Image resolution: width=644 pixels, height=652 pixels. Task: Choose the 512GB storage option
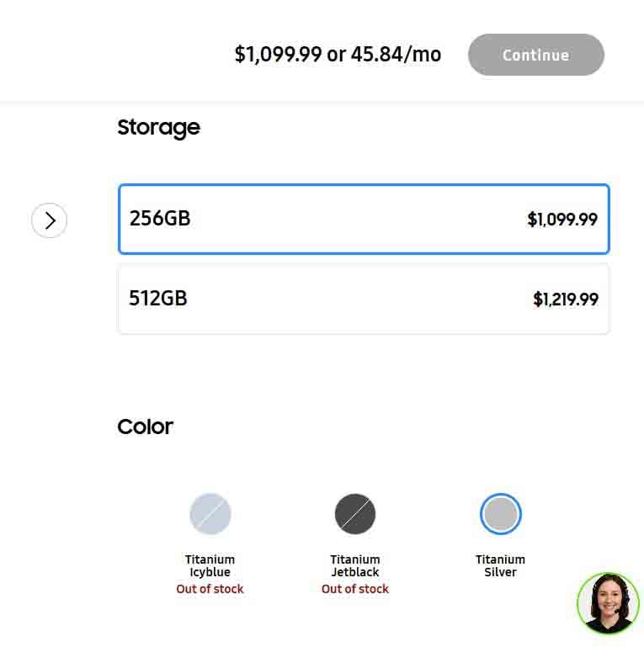click(363, 299)
